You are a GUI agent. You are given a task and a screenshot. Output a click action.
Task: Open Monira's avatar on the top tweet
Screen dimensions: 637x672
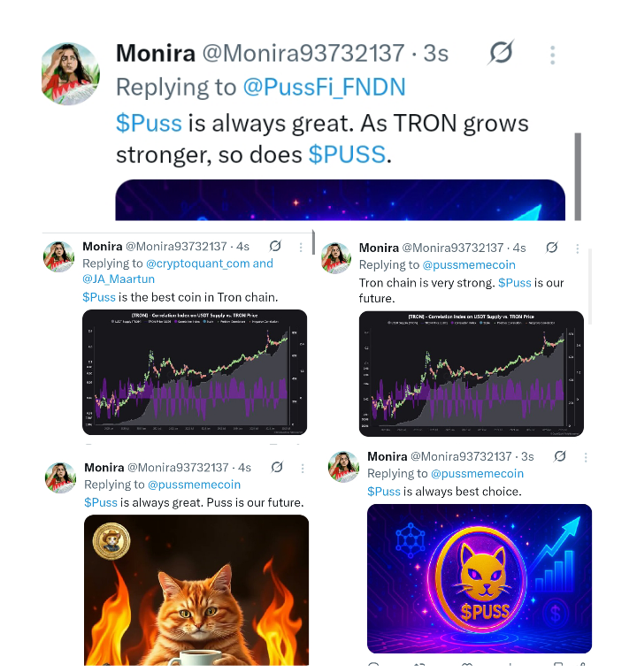click(71, 73)
